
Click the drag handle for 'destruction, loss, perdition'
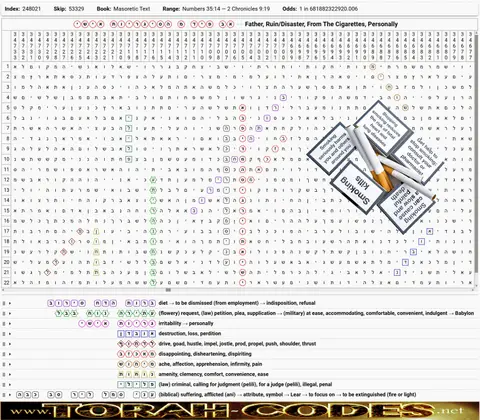pos(4,334)
